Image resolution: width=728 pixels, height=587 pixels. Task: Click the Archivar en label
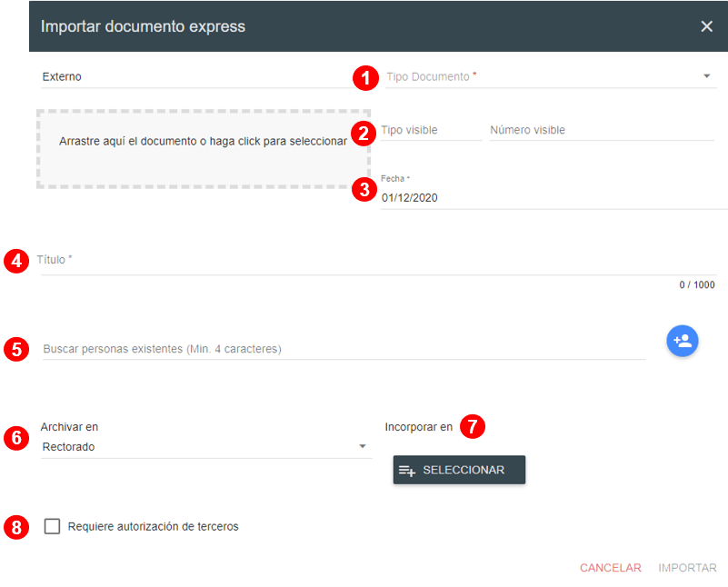69,427
